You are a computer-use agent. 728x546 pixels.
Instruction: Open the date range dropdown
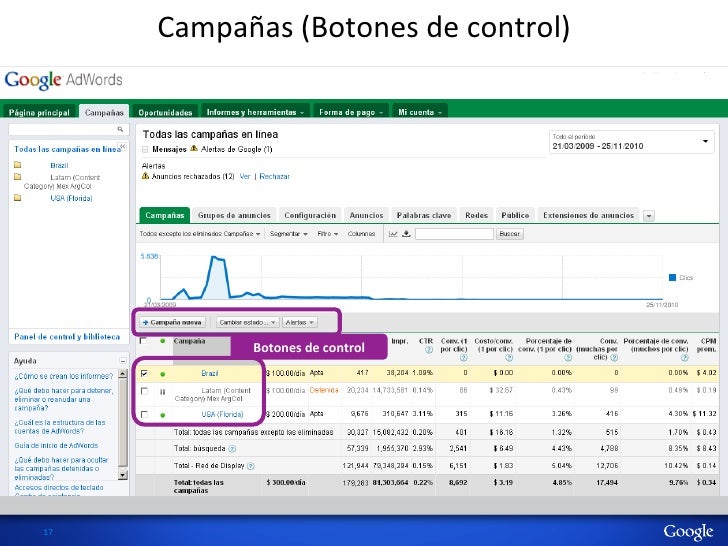click(x=631, y=142)
